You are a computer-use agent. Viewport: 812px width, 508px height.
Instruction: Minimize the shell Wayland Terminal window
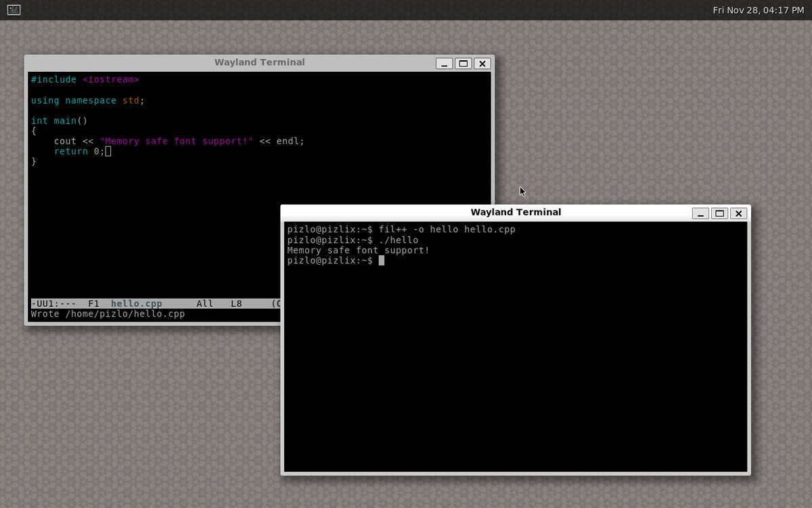[701, 213]
